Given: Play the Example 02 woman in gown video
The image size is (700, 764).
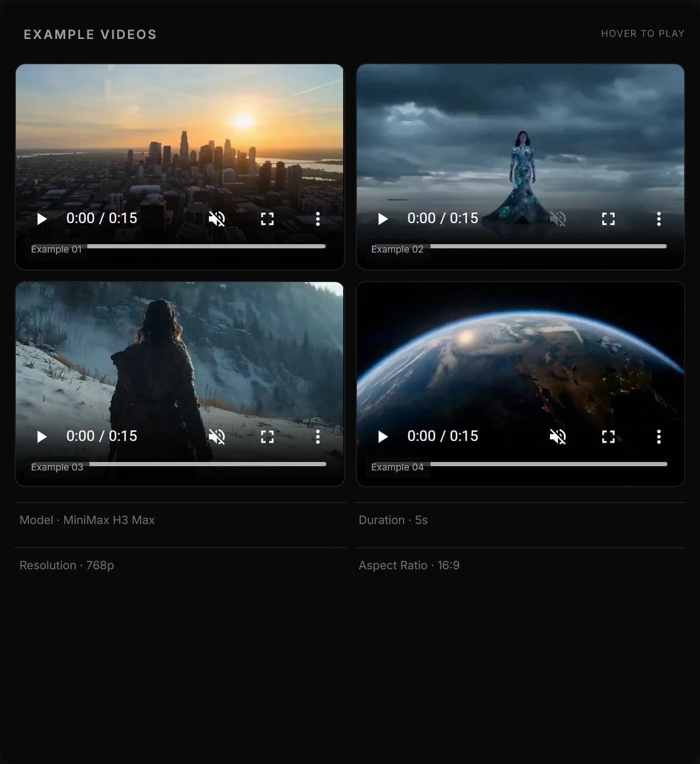Looking at the screenshot, I should (x=383, y=219).
